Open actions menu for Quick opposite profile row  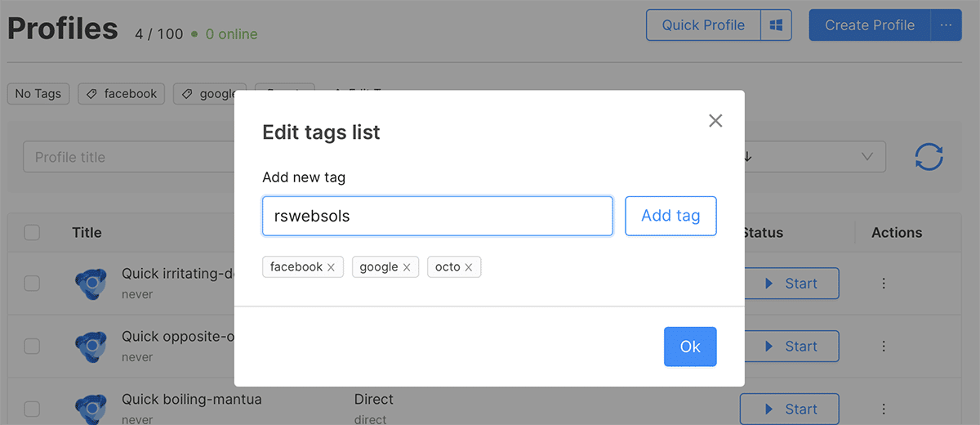(x=883, y=347)
